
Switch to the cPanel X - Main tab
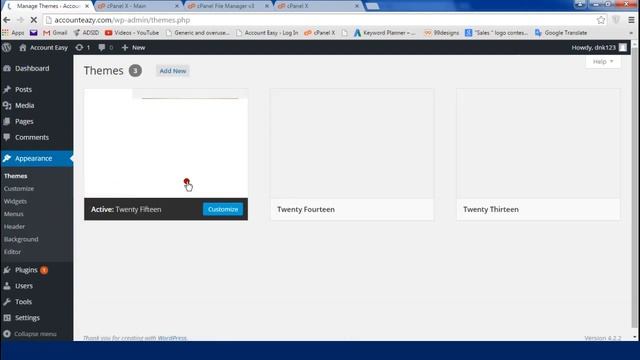[x=138, y=6]
